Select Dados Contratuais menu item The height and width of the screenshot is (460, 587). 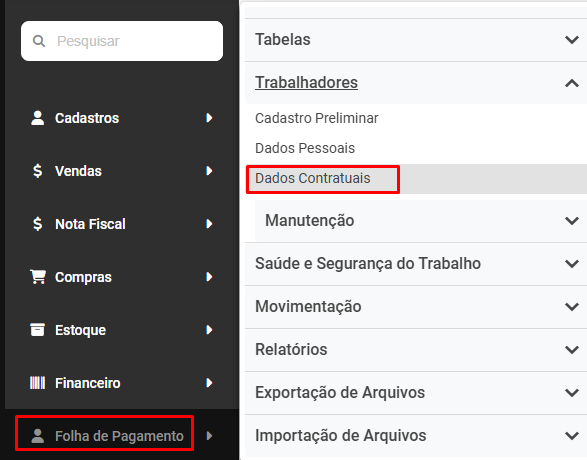[x=313, y=179]
